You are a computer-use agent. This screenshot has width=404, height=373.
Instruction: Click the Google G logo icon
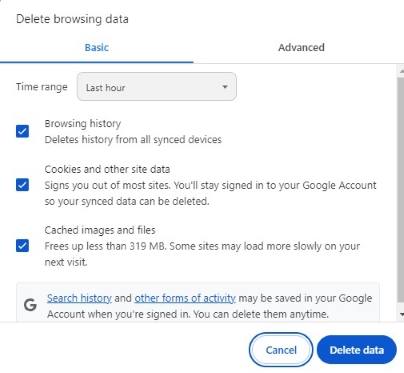(x=30, y=305)
